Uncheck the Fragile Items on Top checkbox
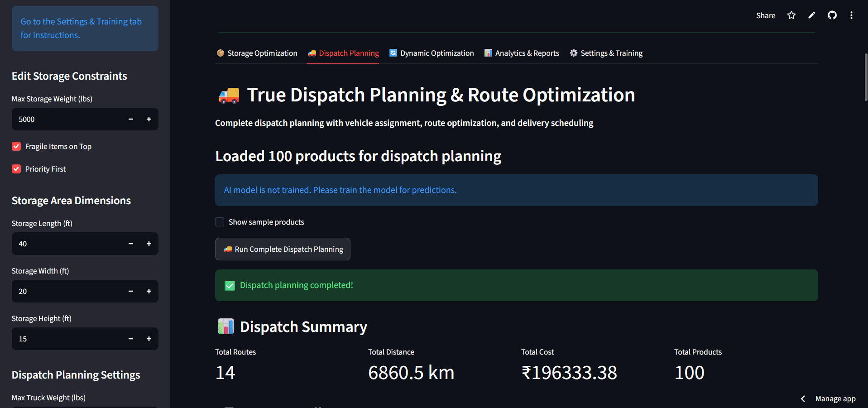Screen dimensions: 868x408 [16, 146]
